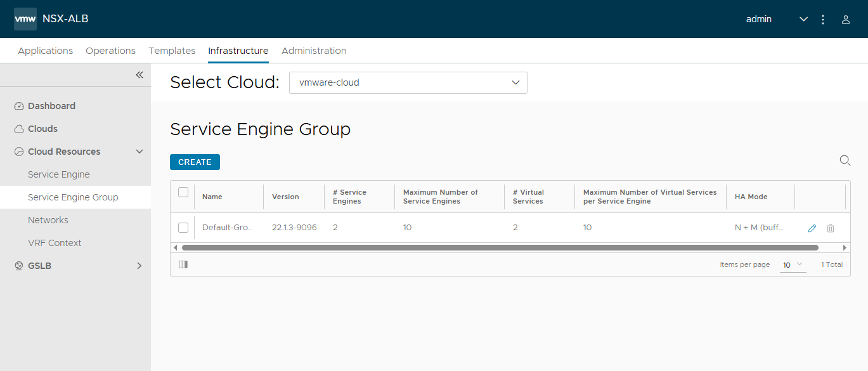Viewport: 868px width, 371px height.
Task: Click the 22.1.3-9096 version cell
Action: [x=294, y=228]
